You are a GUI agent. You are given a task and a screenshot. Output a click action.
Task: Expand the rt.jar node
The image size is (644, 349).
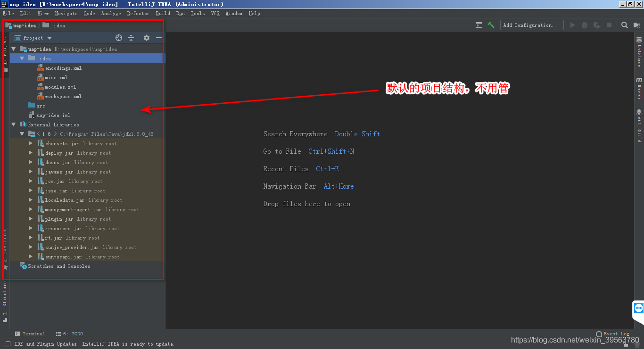pos(30,238)
